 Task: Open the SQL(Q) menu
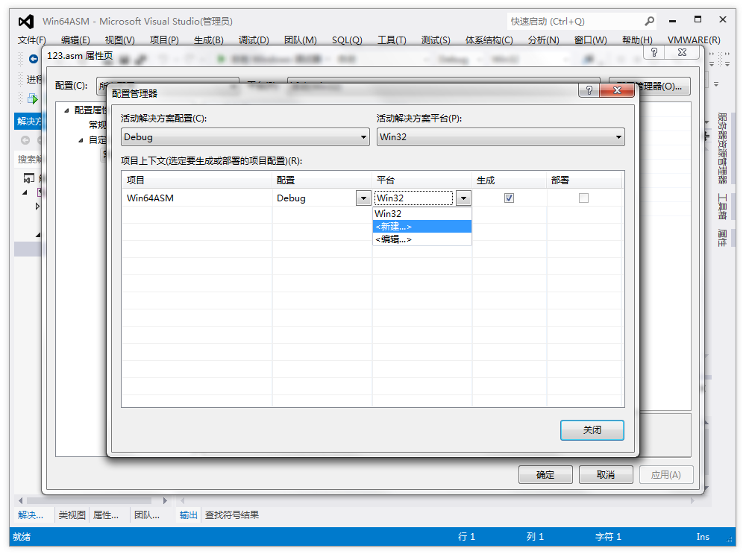pyautogui.click(x=347, y=40)
